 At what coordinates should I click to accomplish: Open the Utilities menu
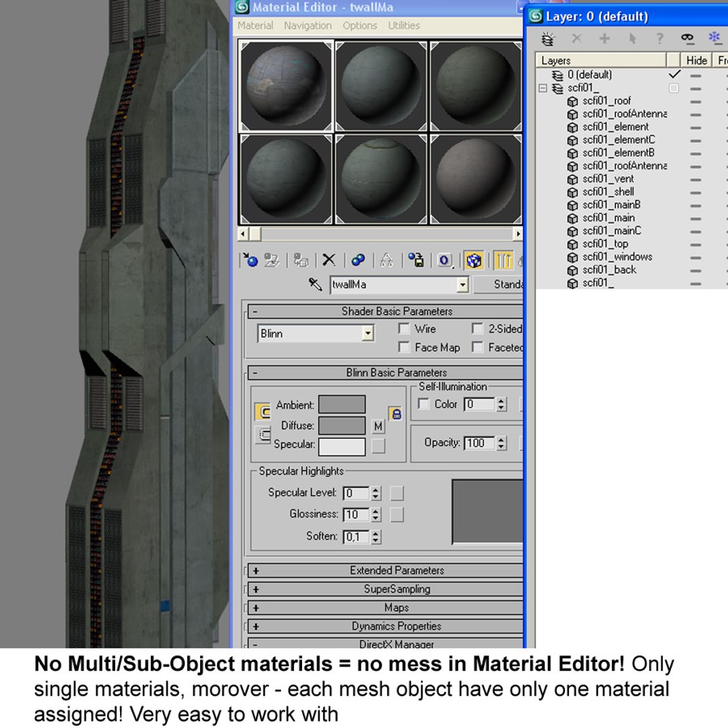404,26
